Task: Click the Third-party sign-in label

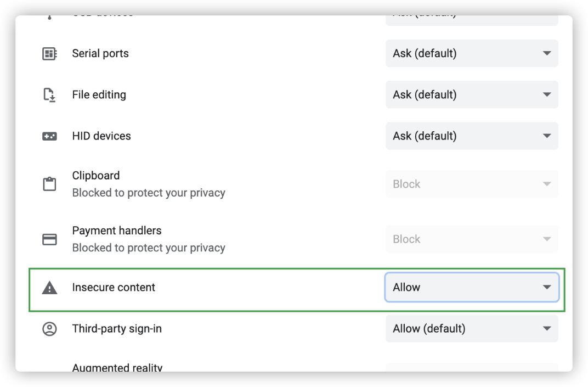Action: coord(117,329)
